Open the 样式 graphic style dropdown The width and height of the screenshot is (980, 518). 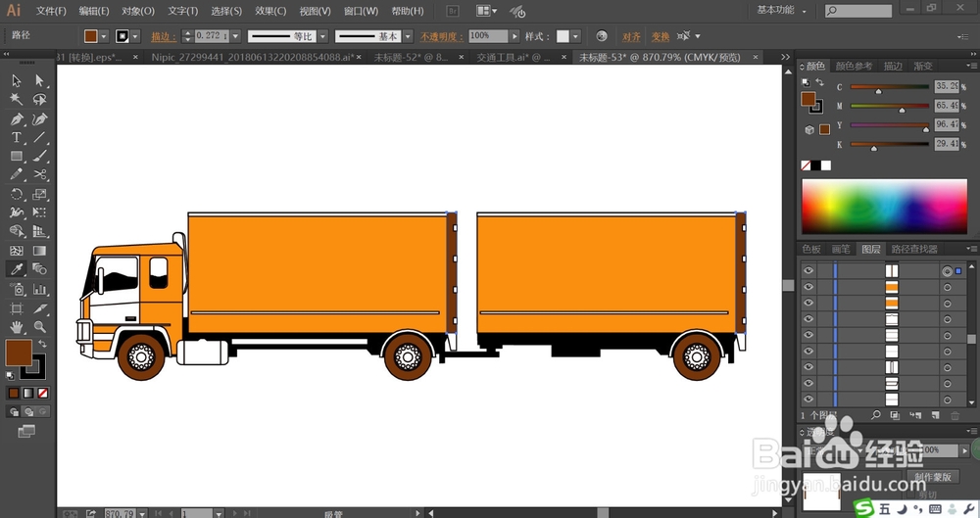(x=575, y=36)
